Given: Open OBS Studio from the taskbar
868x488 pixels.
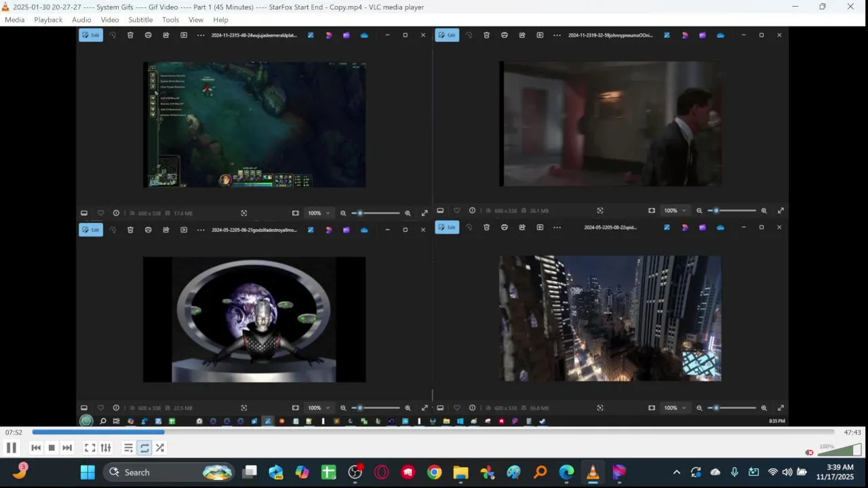Looking at the screenshot, I should pyautogui.click(x=355, y=472).
